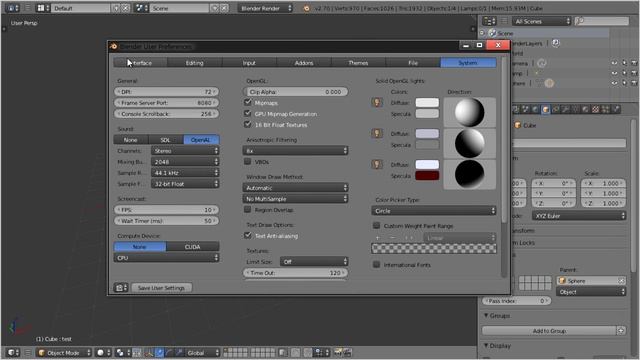This screenshot has height=360, width=640.
Task: Open the Color Picker Type Circle dropdown
Action: pos(434,211)
